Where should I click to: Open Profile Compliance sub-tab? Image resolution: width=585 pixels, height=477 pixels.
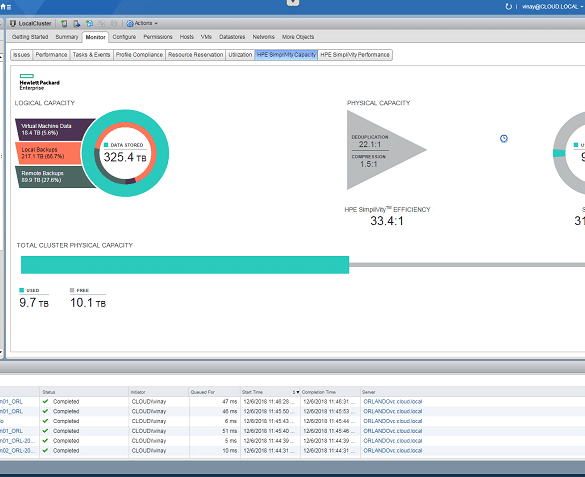(x=139, y=55)
